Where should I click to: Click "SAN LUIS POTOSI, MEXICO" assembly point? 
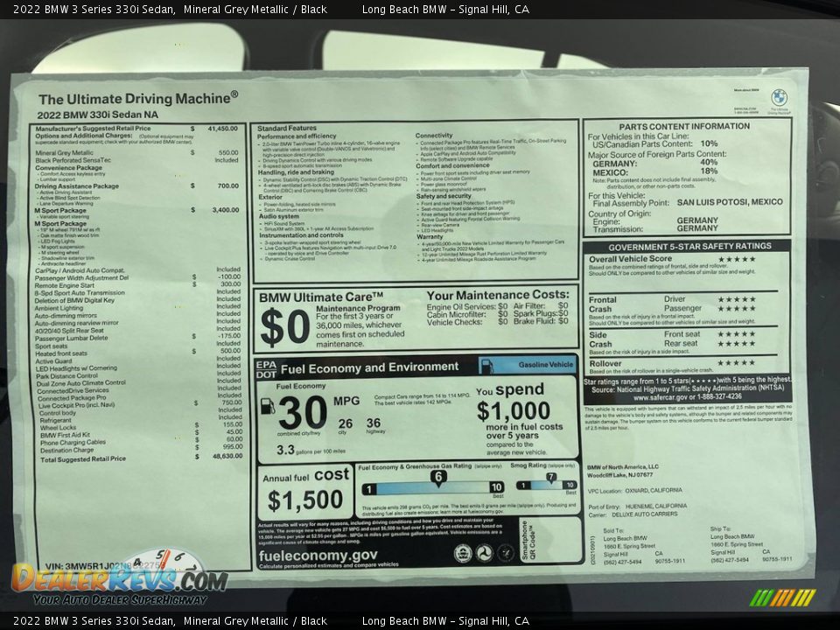(x=730, y=202)
